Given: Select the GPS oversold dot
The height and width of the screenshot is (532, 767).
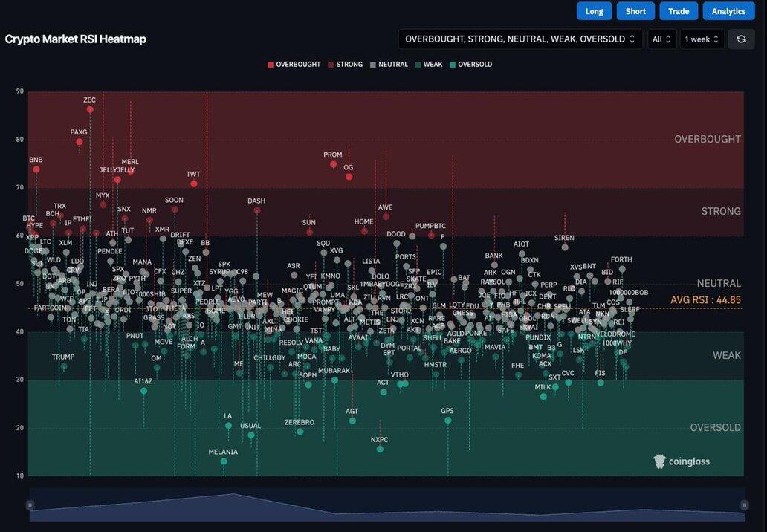Looking at the screenshot, I should pos(447,421).
